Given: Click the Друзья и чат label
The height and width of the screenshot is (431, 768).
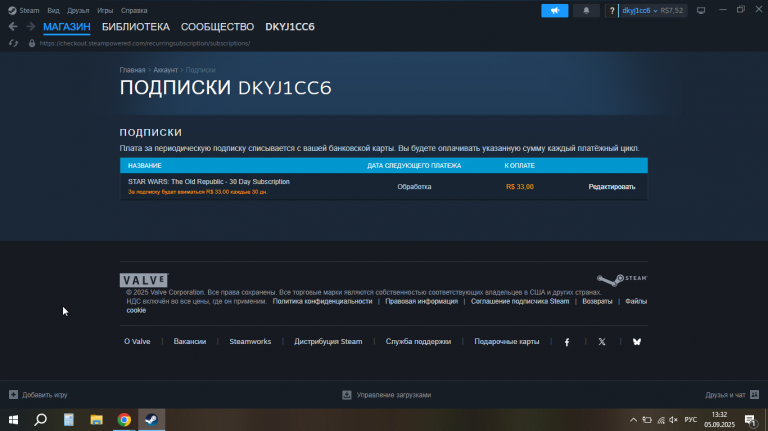Looking at the screenshot, I should click(725, 395).
